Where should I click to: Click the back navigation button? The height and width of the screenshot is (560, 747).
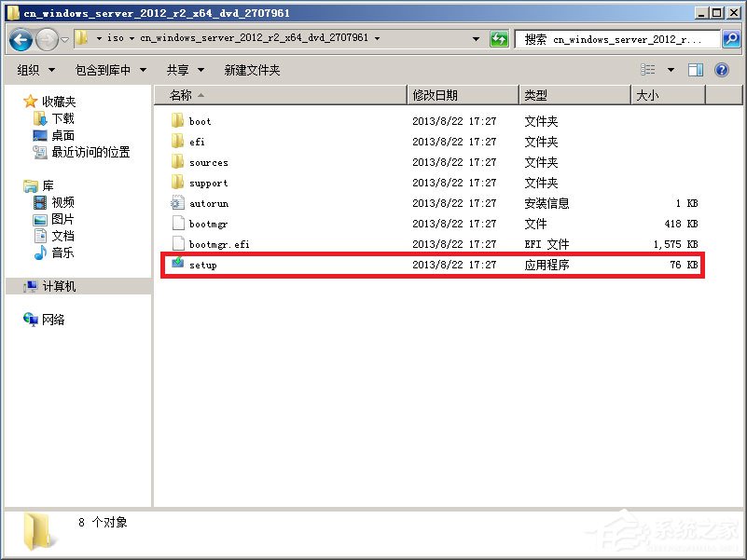coord(20,39)
